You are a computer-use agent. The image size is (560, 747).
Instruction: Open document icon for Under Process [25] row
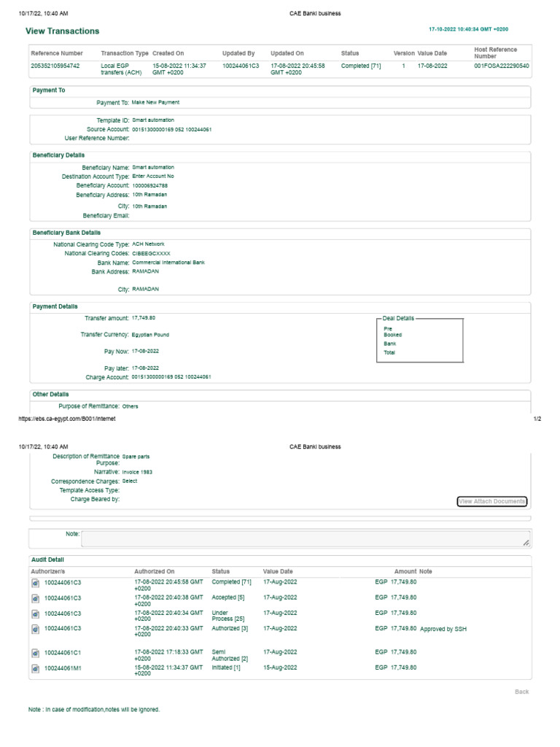[x=35, y=614]
